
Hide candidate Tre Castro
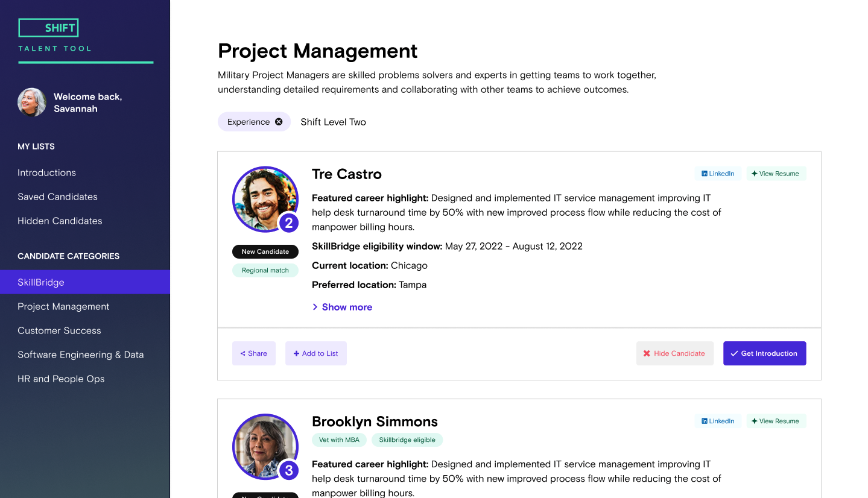point(674,353)
